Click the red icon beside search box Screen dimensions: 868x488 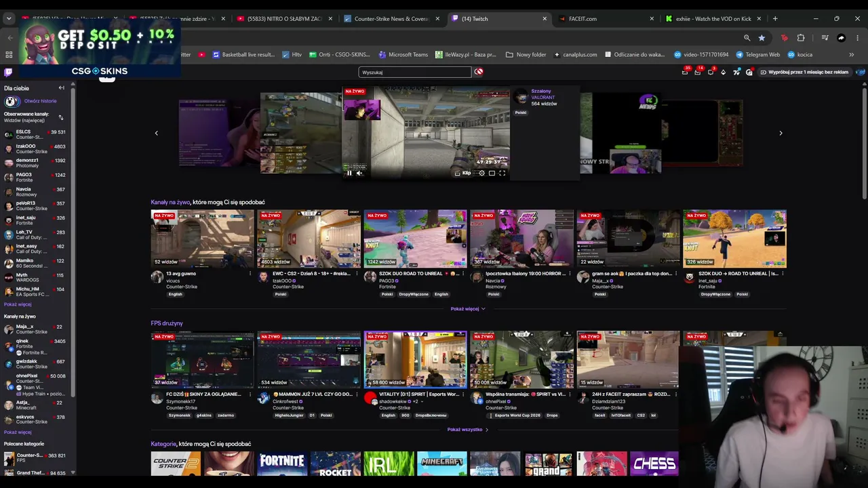pyautogui.click(x=479, y=72)
